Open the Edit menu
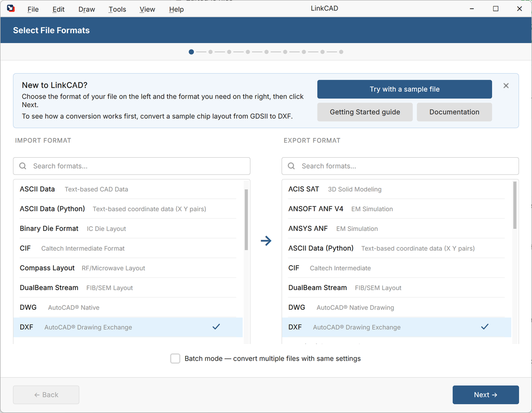This screenshot has height=413, width=532. click(59, 9)
